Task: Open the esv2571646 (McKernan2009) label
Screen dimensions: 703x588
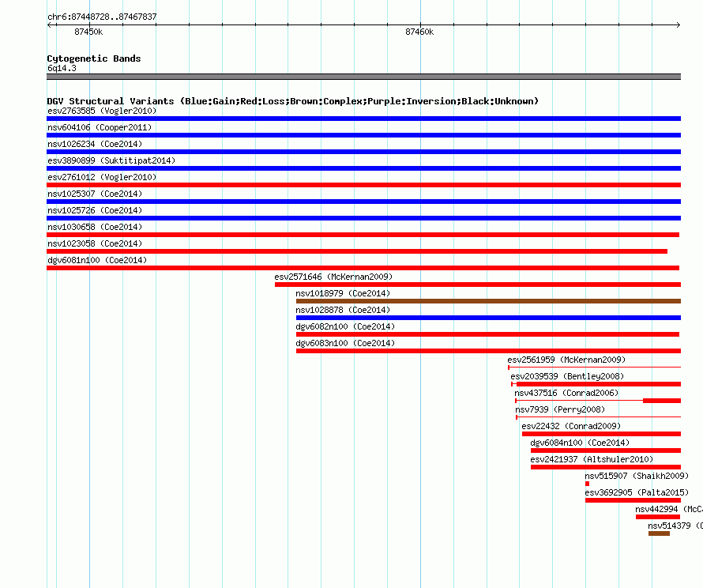Action: coord(333,277)
